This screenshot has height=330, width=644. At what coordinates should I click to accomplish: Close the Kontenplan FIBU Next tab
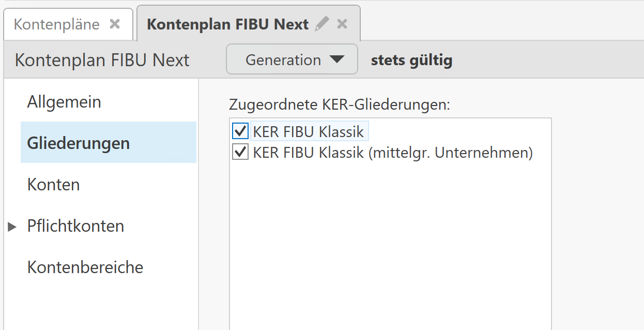[x=342, y=24]
